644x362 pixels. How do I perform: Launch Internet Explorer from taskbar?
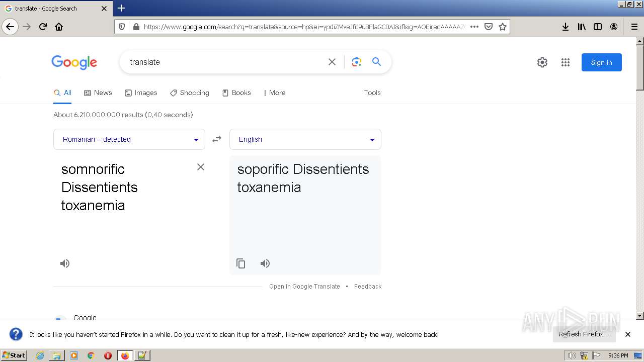click(40, 355)
